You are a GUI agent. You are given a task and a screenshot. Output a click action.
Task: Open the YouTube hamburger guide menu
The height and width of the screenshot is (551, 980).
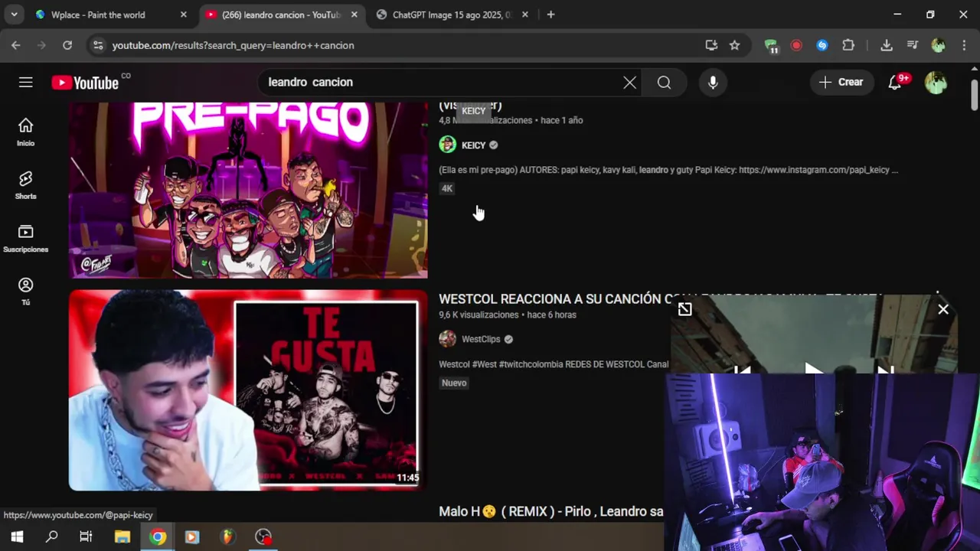(26, 82)
